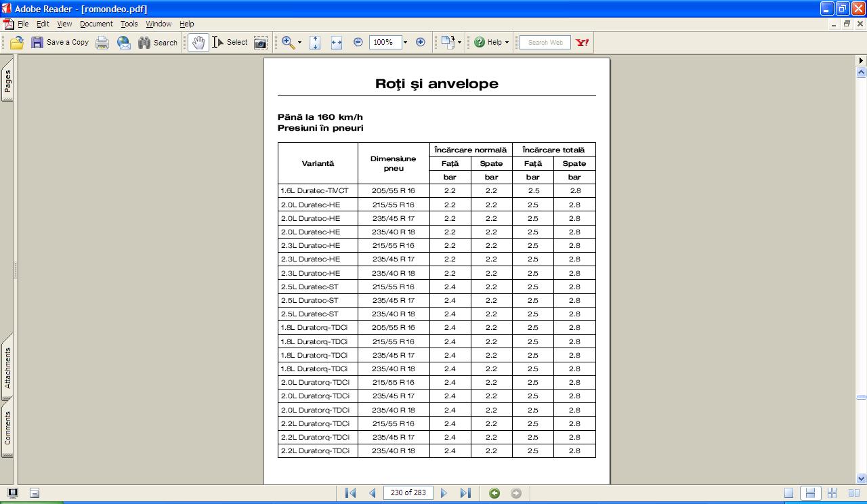Click the Open file folder icon
The image size is (867, 504).
[x=17, y=43]
